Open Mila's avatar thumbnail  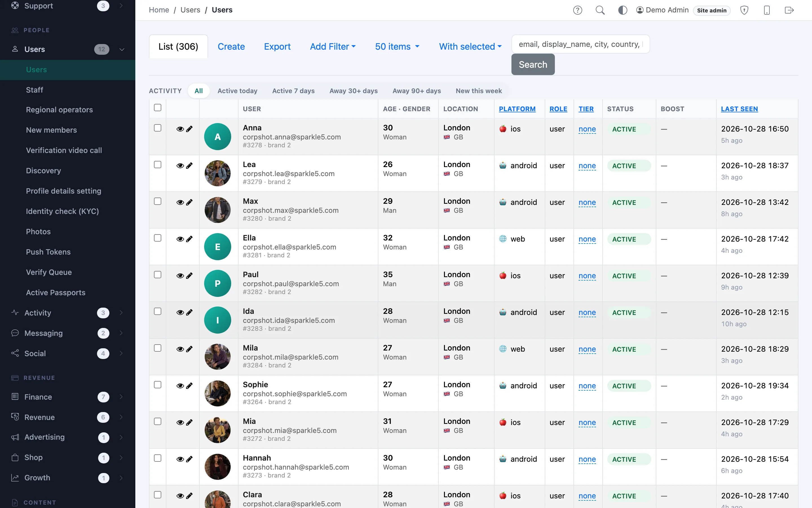(217, 356)
